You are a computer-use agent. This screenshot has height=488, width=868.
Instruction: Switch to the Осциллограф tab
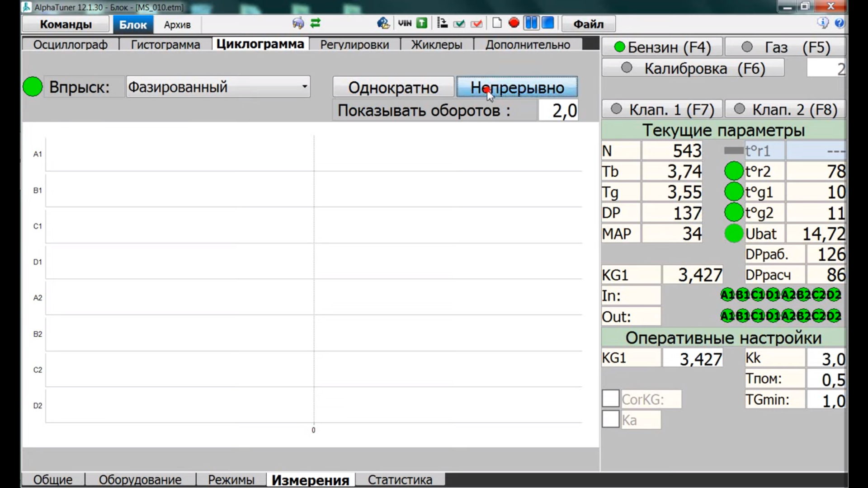tap(71, 45)
